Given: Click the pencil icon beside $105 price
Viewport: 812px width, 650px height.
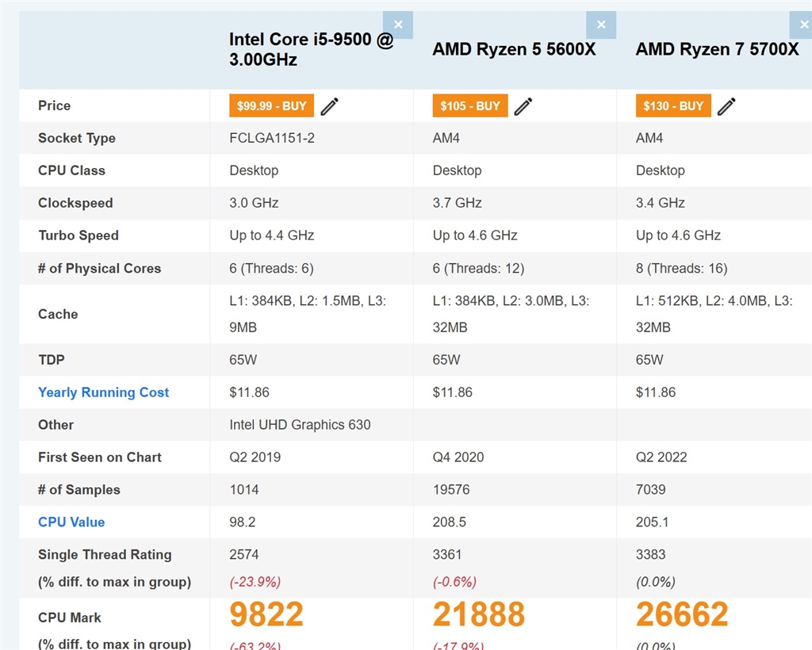Looking at the screenshot, I should 523,106.
